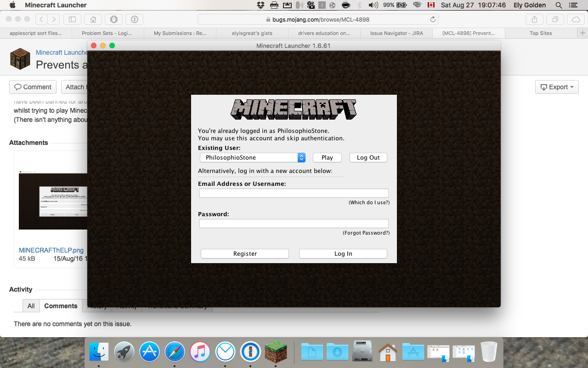588x368 pixels.
Task: Open the volume control in the menu bar
Action: [373, 5]
